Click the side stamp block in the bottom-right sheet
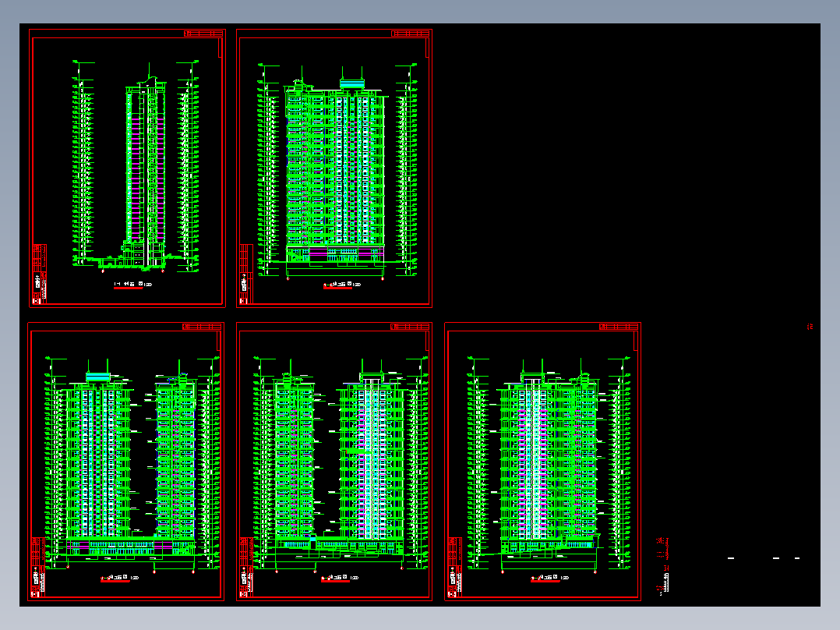The width and height of the screenshot is (840, 630). (455, 568)
